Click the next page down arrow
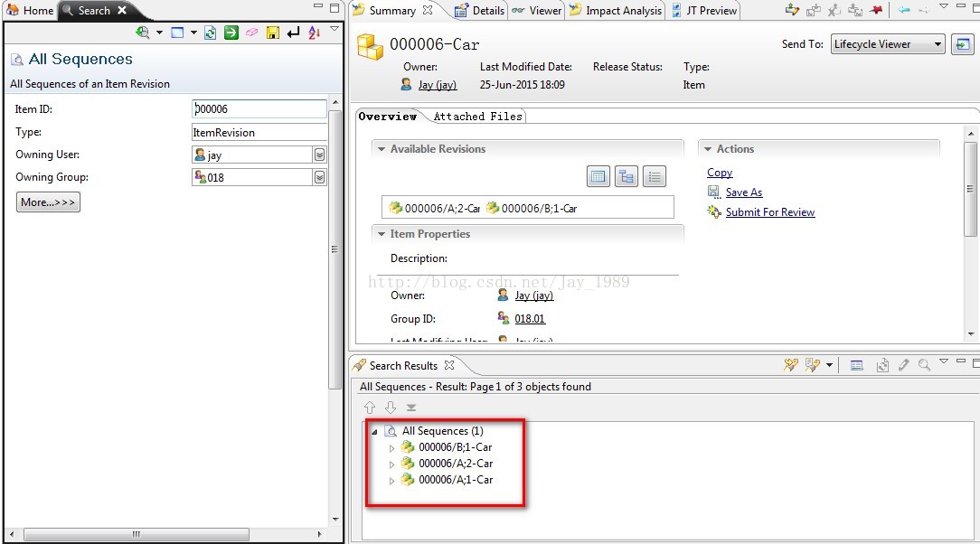This screenshot has width=980, height=544. [391, 408]
